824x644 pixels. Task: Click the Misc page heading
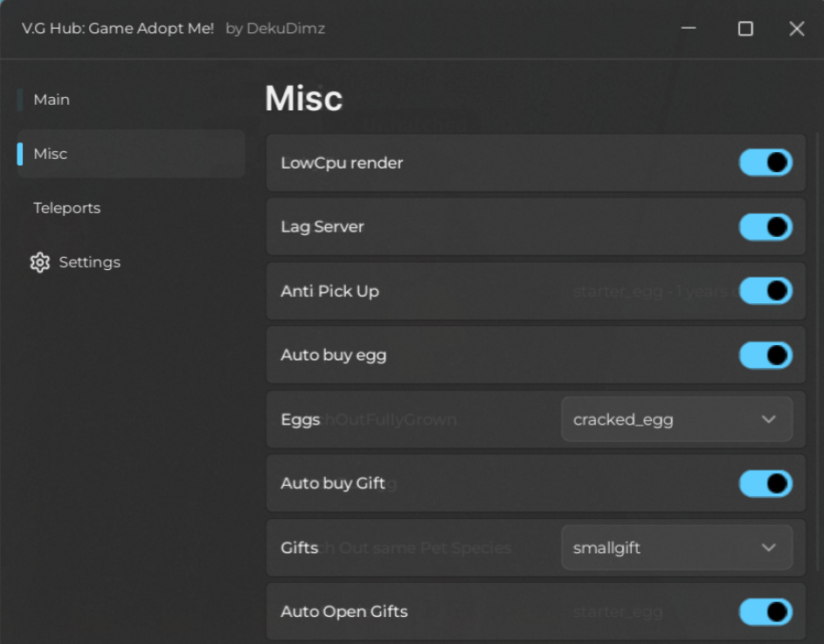tap(304, 99)
